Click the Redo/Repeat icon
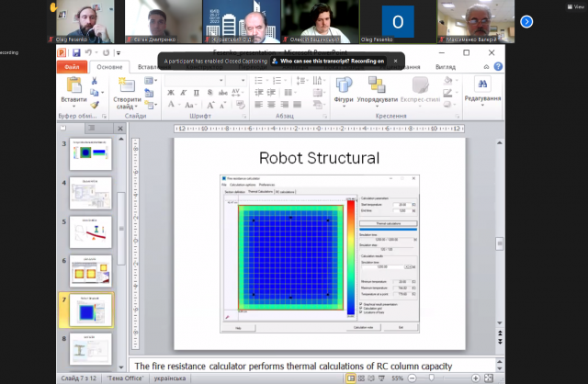 (107, 52)
